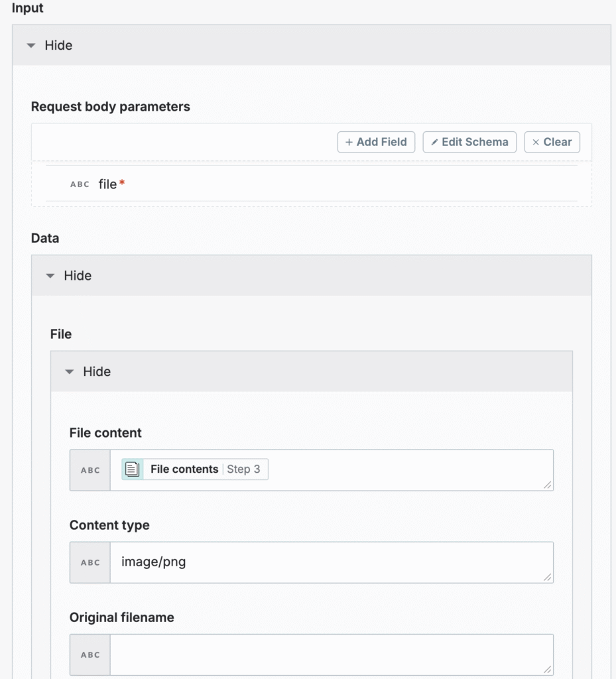Image resolution: width=616 pixels, height=679 pixels.
Task: Select the File contents Step 3 data pill
Action: [195, 469]
